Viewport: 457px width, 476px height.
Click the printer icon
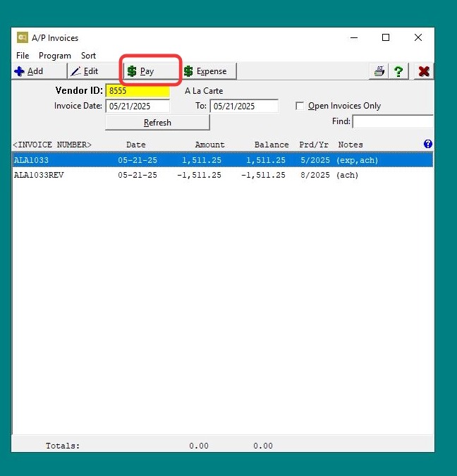pyautogui.click(x=379, y=71)
